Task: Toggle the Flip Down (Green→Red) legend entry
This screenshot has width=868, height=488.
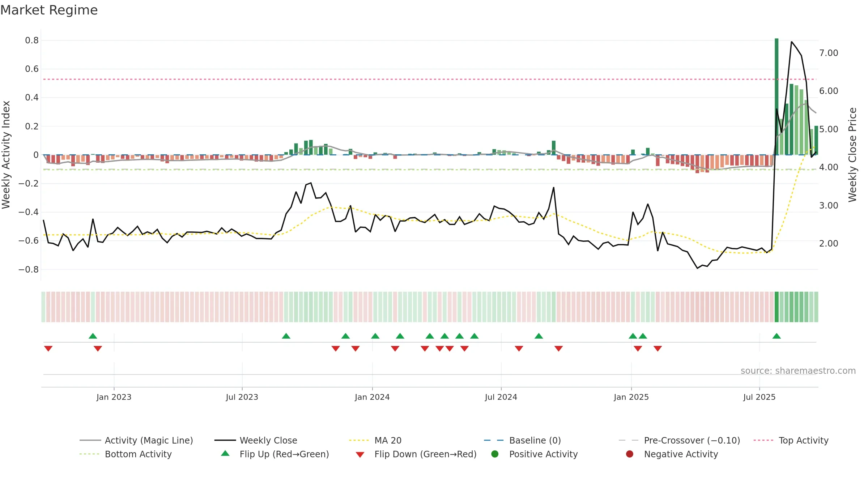Action: click(416, 454)
